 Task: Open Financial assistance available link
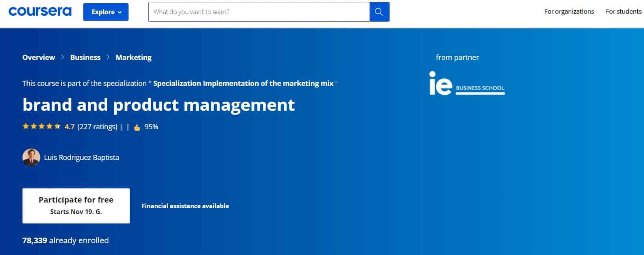pos(185,206)
